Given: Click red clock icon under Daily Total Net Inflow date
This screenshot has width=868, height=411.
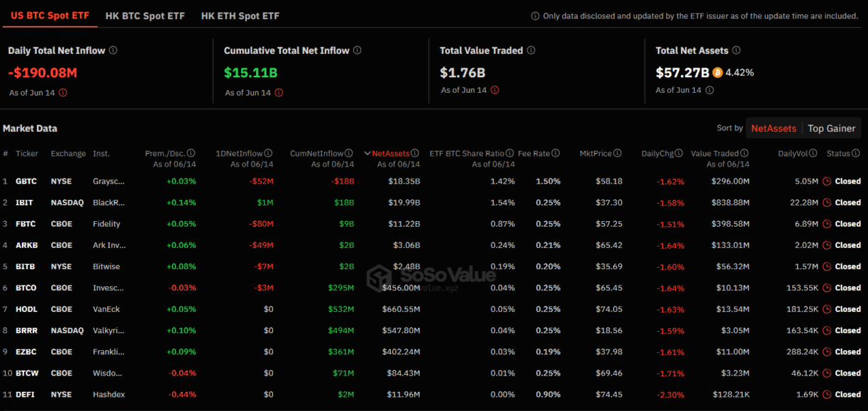Looking at the screenshot, I should (62, 91).
